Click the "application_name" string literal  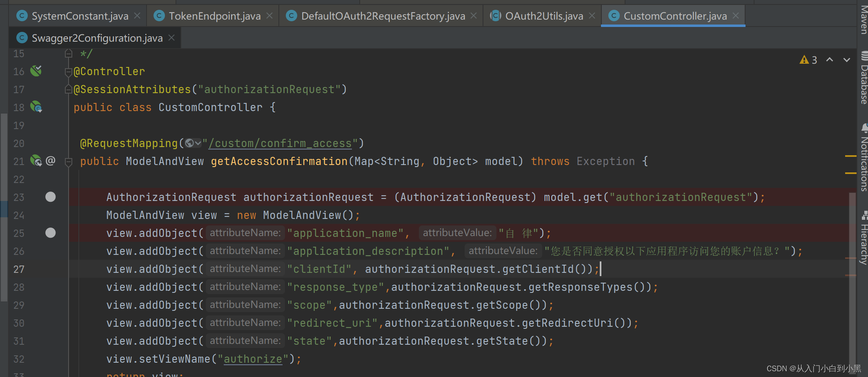click(x=345, y=233)
